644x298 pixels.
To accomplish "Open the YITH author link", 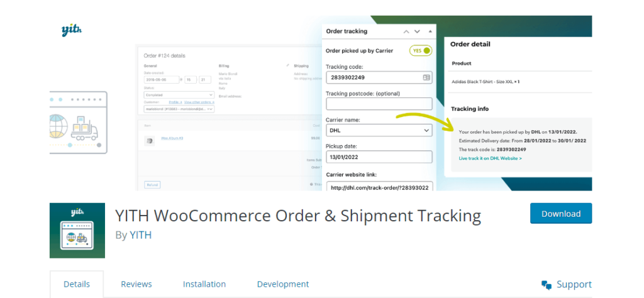I will [141, 235].
